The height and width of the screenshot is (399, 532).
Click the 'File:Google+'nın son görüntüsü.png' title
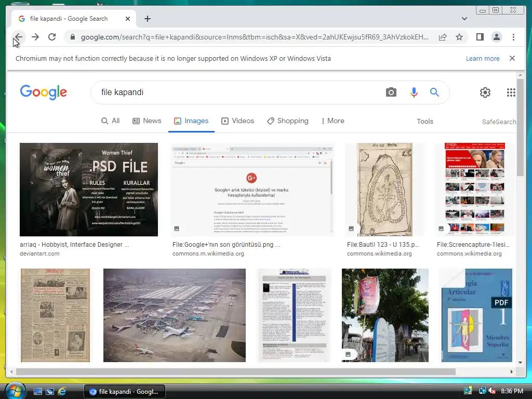click(226, 245)
